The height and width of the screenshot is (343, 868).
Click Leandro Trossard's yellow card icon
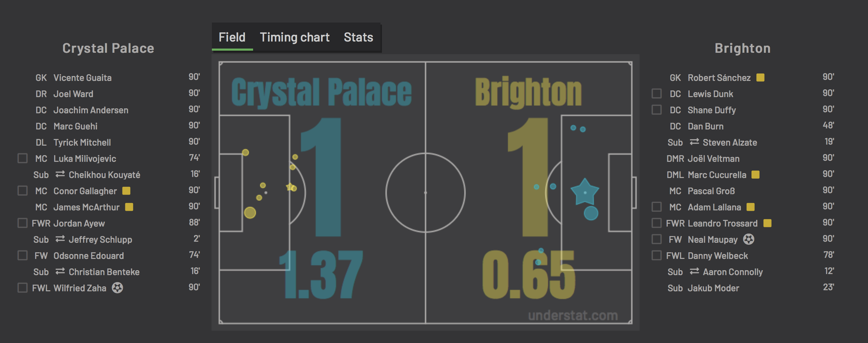coord(768,223)
